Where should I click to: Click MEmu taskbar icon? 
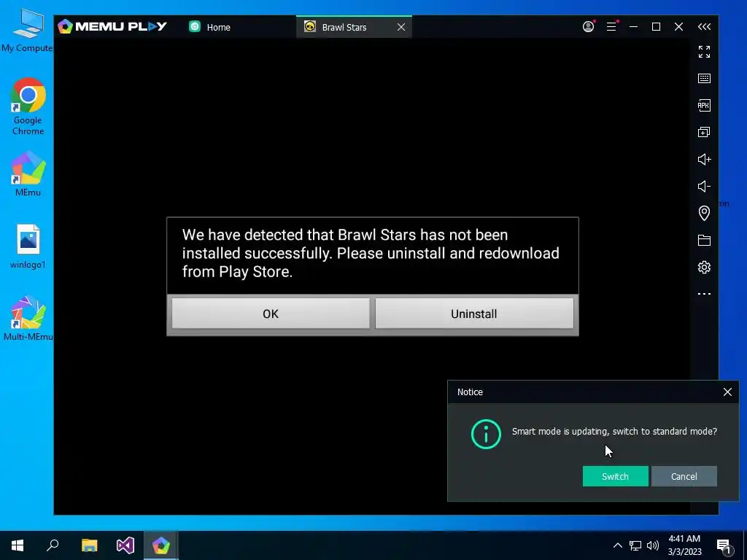click(161, 545)
